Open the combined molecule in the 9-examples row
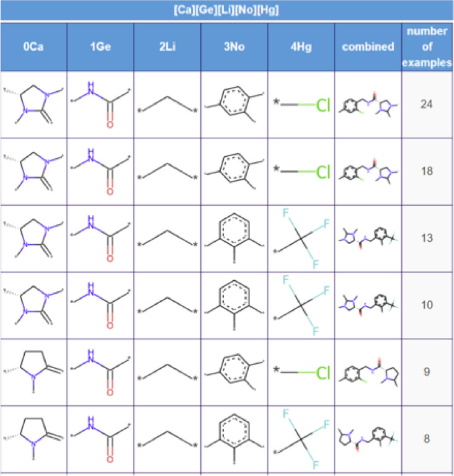 368,372
